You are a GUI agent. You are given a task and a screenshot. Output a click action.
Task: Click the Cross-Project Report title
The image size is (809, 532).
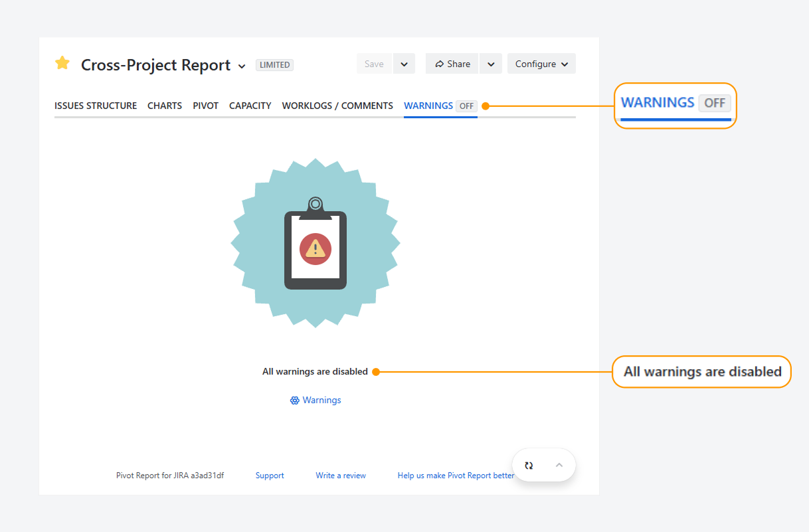tap(155, 65)
